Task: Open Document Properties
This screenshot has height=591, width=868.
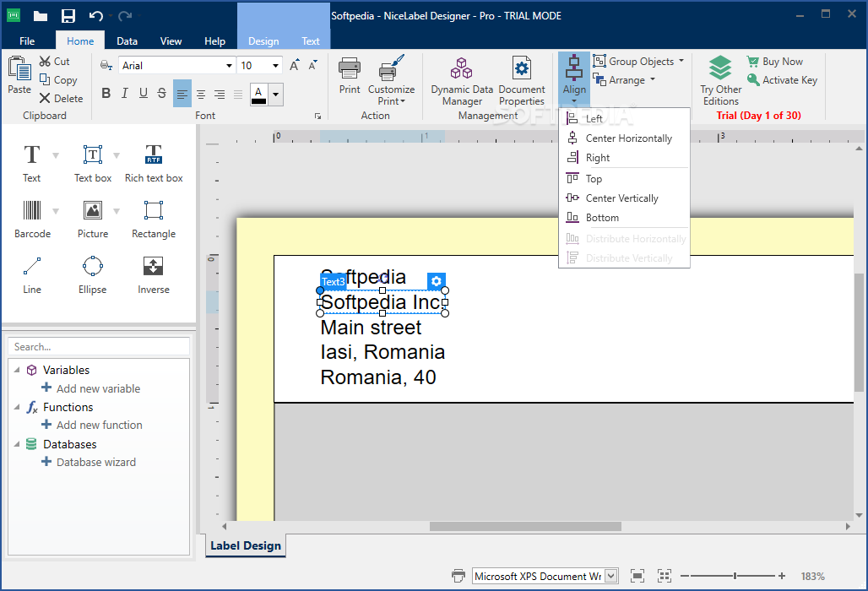Action: click(522, 81)
